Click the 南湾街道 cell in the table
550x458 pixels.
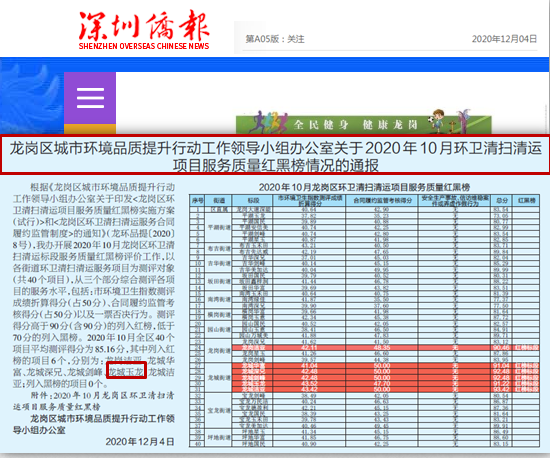tap(219, 299)
